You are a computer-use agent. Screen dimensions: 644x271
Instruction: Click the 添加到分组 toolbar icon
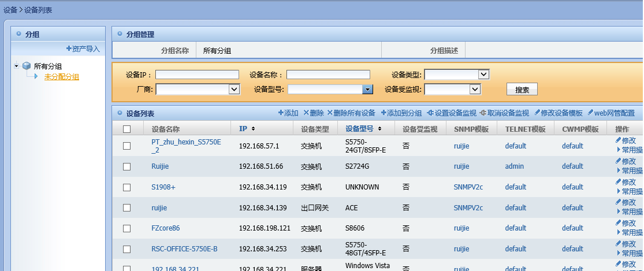pyautogui.click(x=384, y=113)
